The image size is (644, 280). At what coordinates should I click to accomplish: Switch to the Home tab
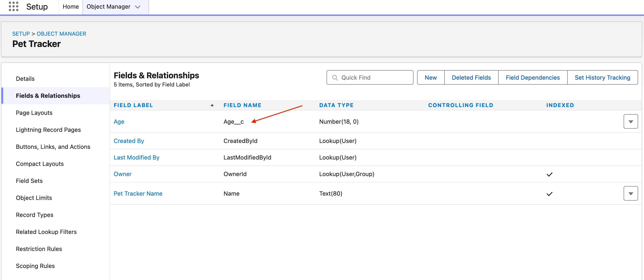(70, 7)
